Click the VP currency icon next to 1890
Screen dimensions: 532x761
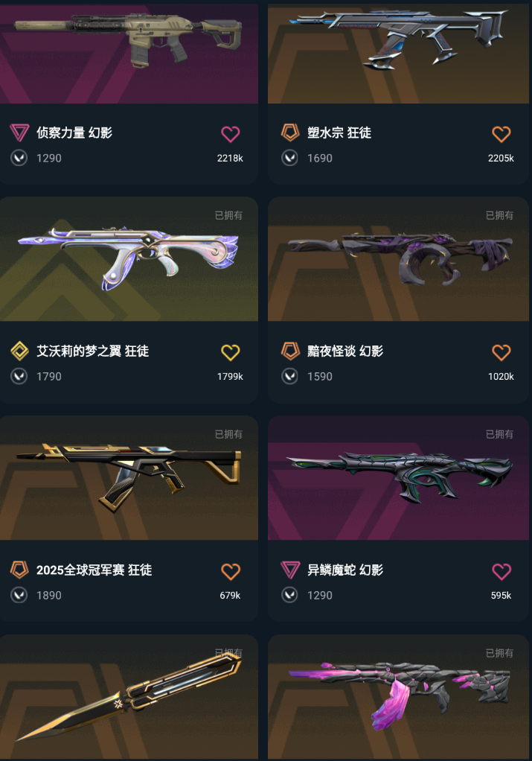tap(19, 595)
